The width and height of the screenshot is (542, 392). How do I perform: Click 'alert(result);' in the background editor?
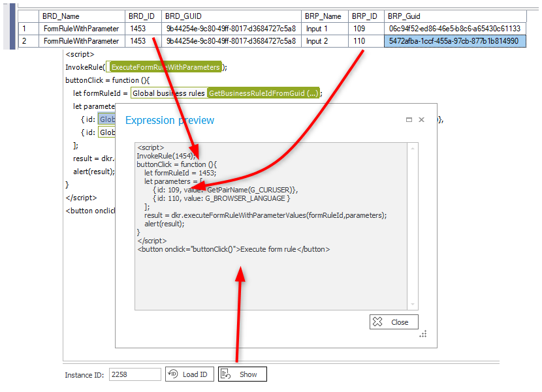[93, 172]
